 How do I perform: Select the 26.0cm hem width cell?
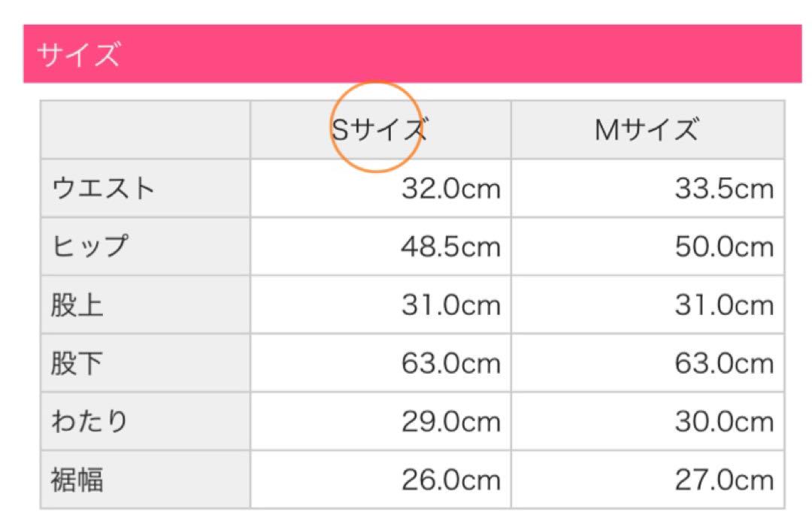[x=380, y=480]
